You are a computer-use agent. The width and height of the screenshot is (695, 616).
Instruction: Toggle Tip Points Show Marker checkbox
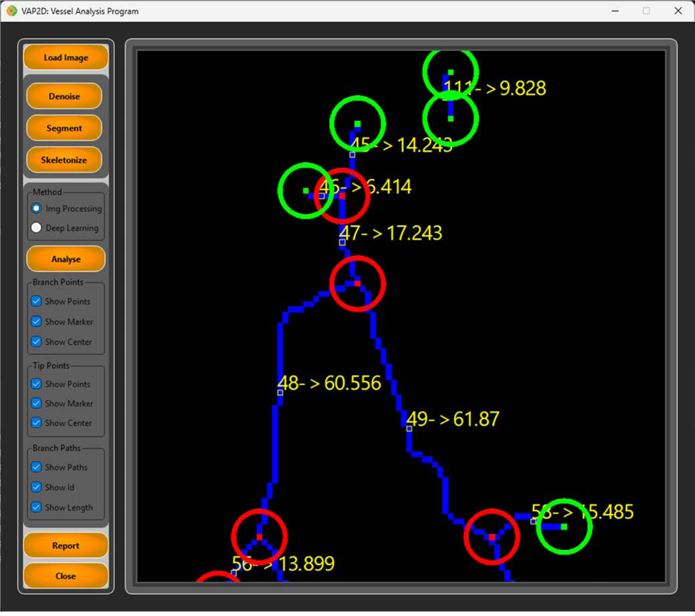tap(36, 403)
